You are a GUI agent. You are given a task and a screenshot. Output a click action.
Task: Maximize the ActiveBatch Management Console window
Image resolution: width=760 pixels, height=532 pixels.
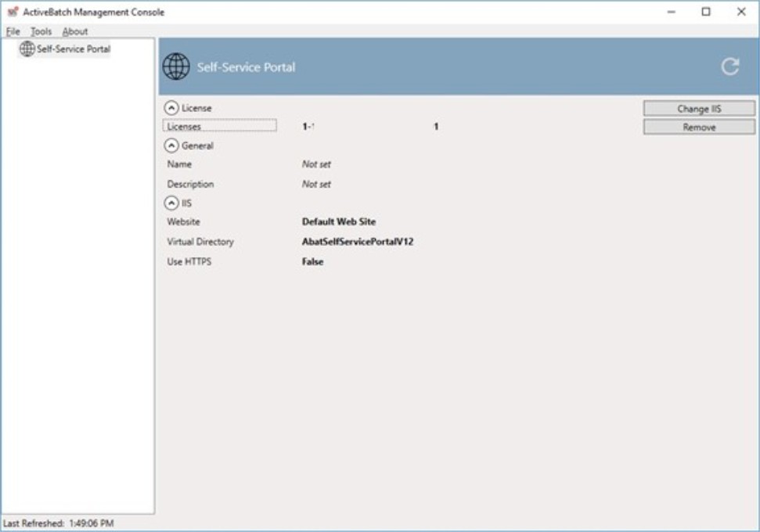tap(706, 12)
